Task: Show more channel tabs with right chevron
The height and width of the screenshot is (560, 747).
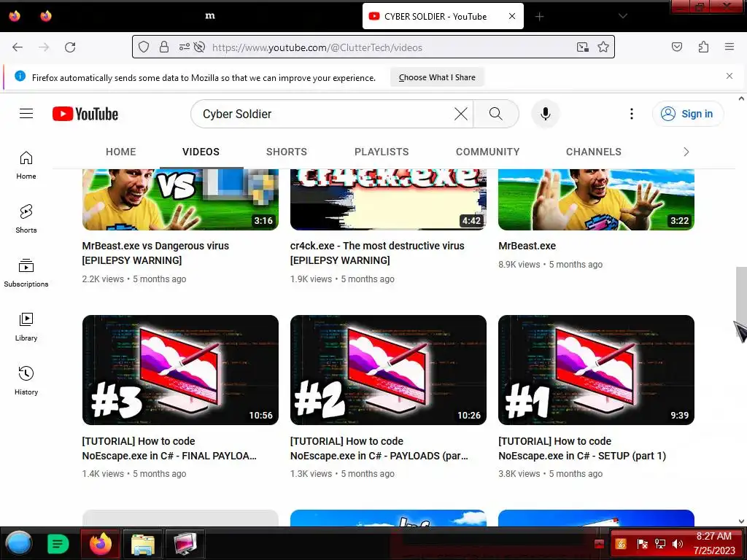Action: tap(686, 152)
